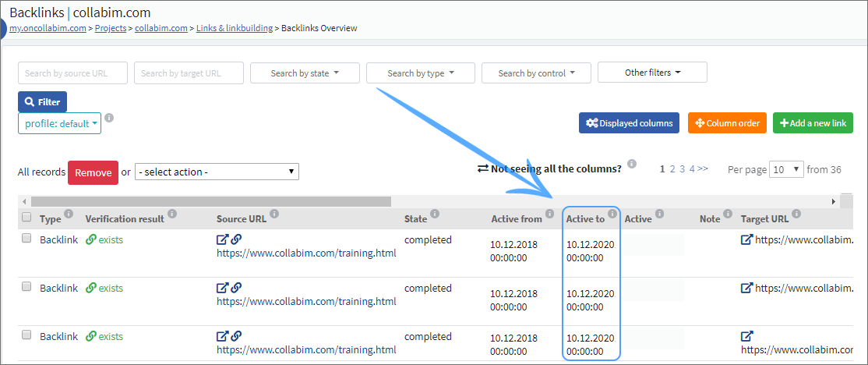
Task: Click chain link icon in first row Source URL
Action: click(x=236, y=240)
